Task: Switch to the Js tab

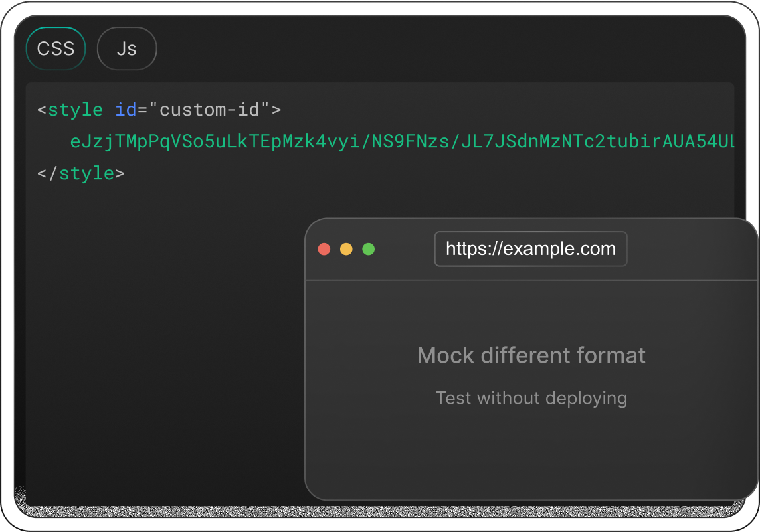Action: pos(127,48)
